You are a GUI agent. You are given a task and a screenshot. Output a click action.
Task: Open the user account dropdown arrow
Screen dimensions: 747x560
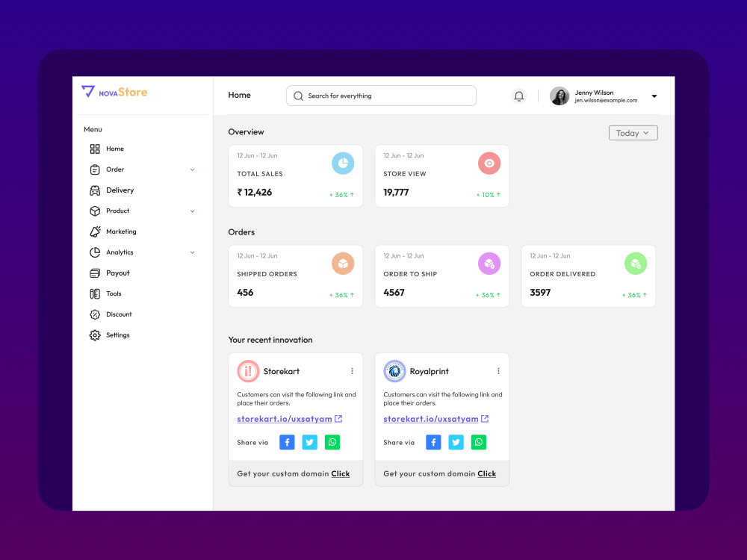point(654,96)
